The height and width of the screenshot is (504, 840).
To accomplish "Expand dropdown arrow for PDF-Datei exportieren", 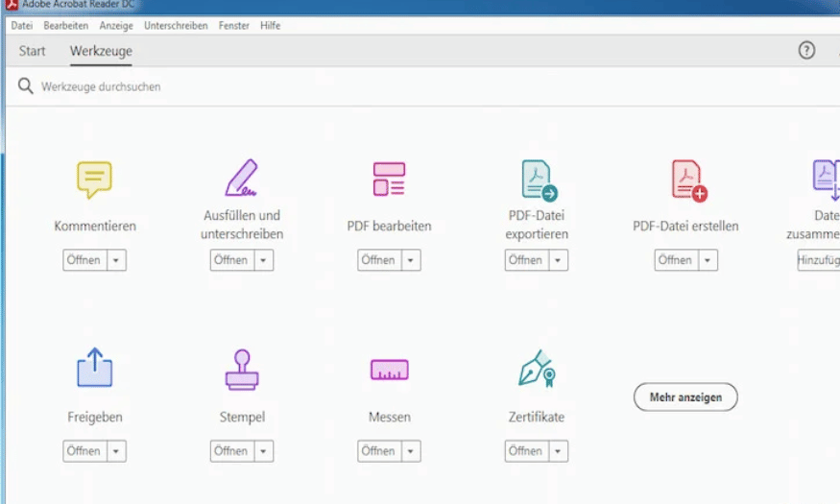I will (x=558, y=260).
